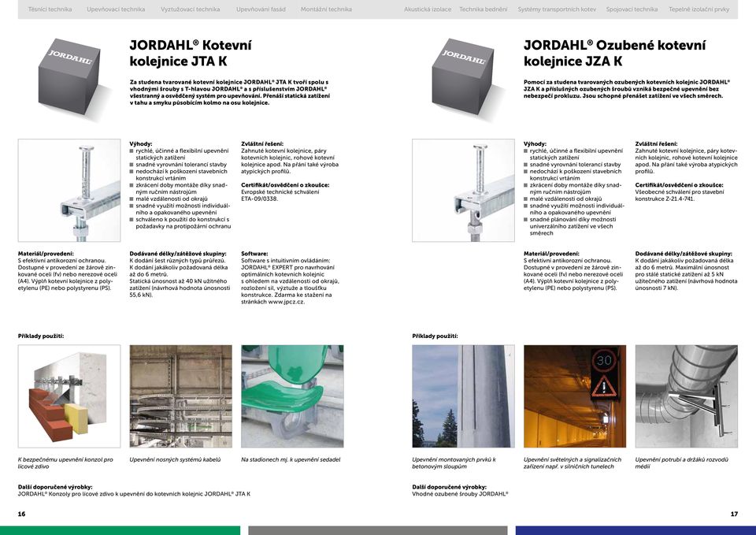Screen dimensions: 756x535
Task: View the concrete column photo
Action: 463,396
